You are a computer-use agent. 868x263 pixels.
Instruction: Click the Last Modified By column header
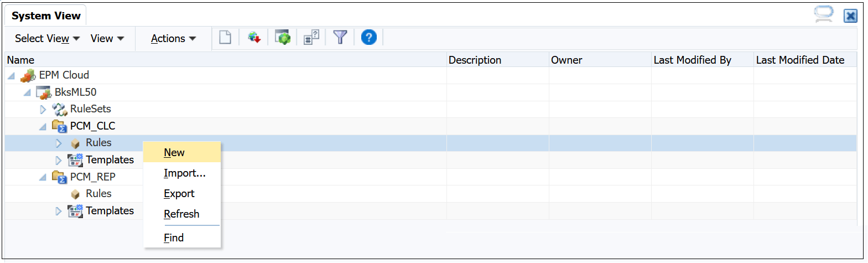pyautogui.click(x=702, y=60)
